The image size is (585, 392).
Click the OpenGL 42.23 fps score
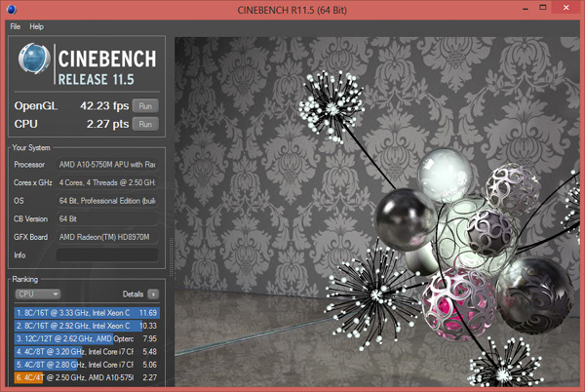104,106
